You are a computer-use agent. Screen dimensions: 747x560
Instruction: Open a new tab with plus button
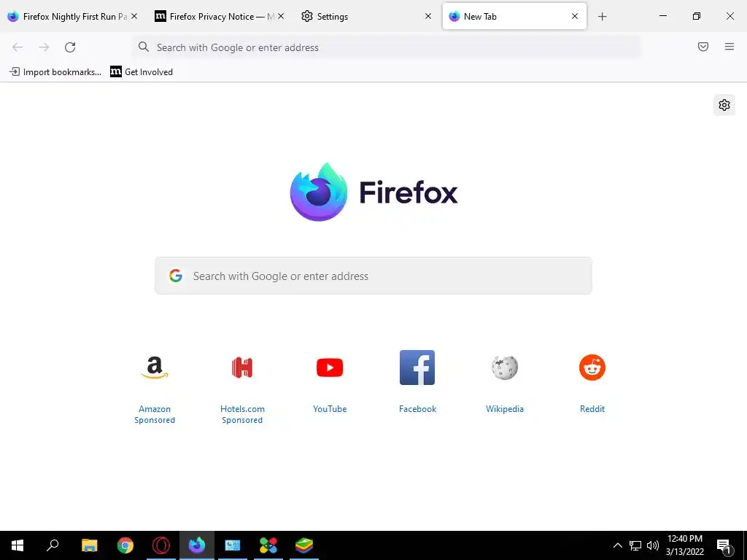tap(602, 17)
